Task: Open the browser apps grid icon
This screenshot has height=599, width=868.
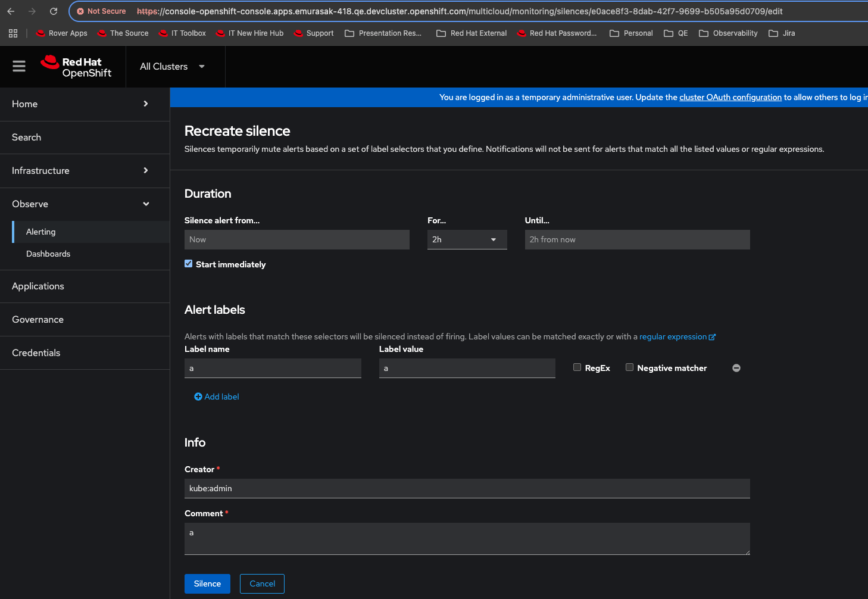Action: [13, 33]
